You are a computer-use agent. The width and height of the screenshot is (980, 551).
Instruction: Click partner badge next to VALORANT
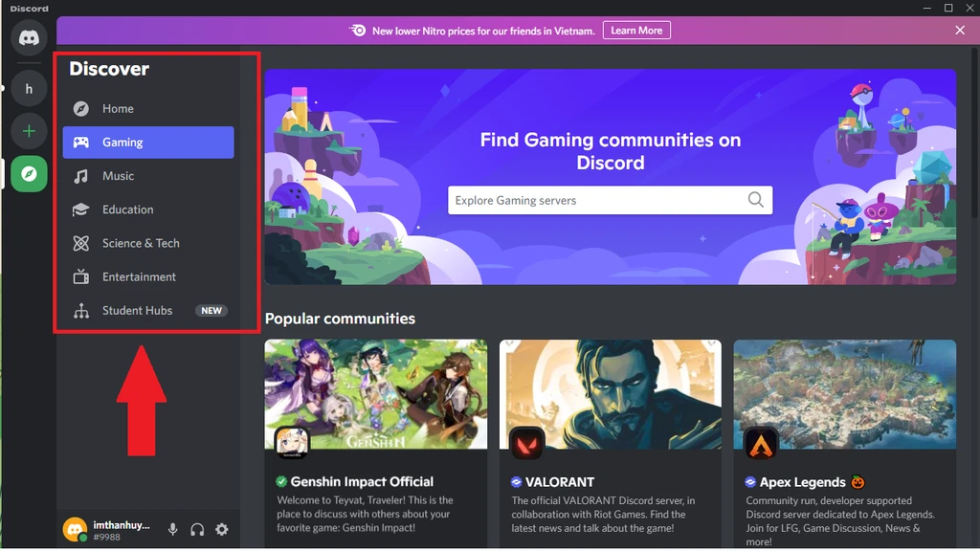pos(516,482)
